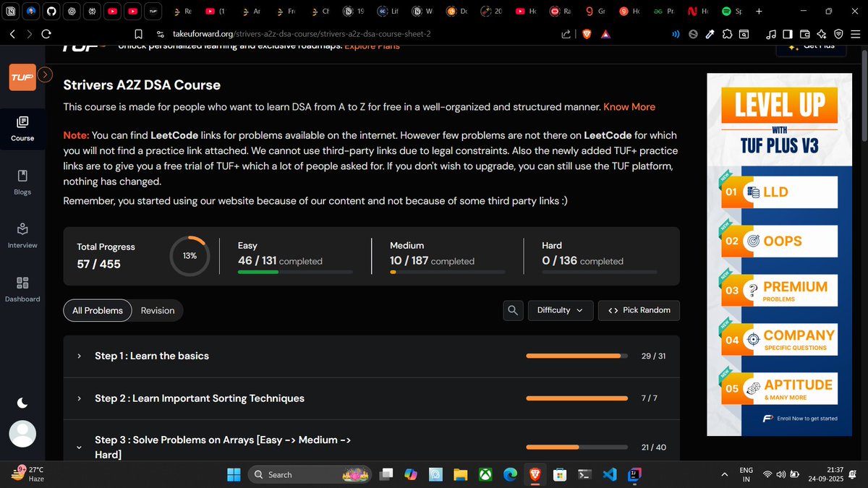This screenshot has height=488, width=868.
Task: Expand the sidebar with the orange arrow
Action: pos(45,74)
